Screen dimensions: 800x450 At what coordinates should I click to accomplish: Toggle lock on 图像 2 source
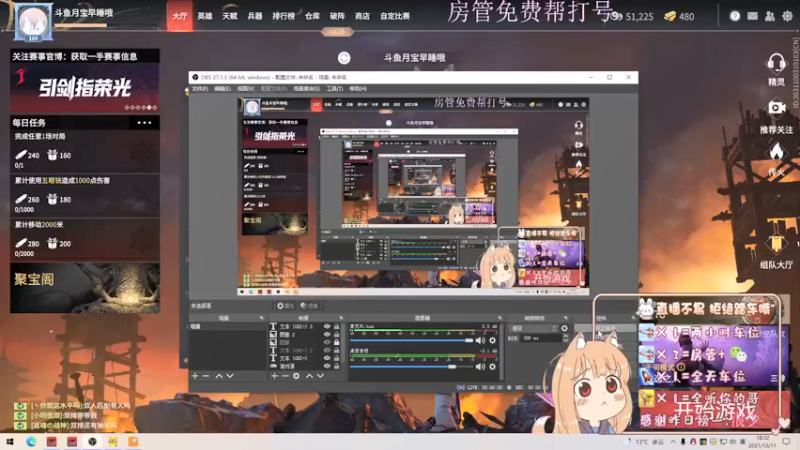coord(336,335)
